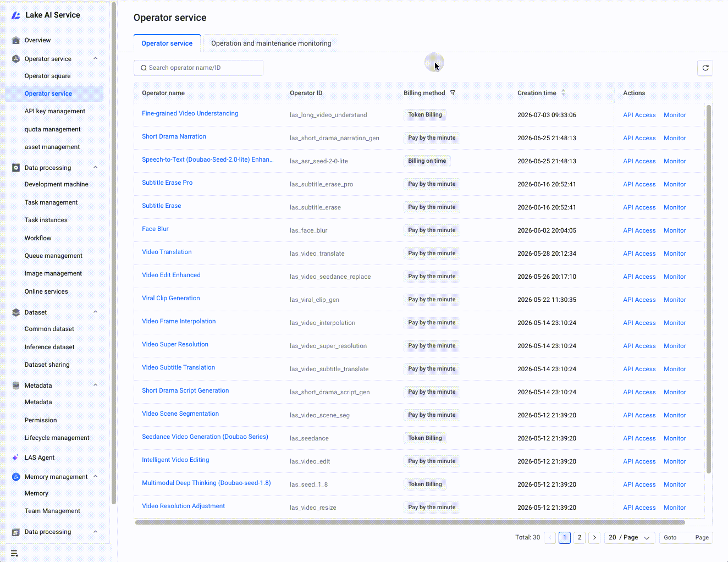Sort by Creation time arrows
Viewport: 728px width, 562px height.
click(563, 93)
